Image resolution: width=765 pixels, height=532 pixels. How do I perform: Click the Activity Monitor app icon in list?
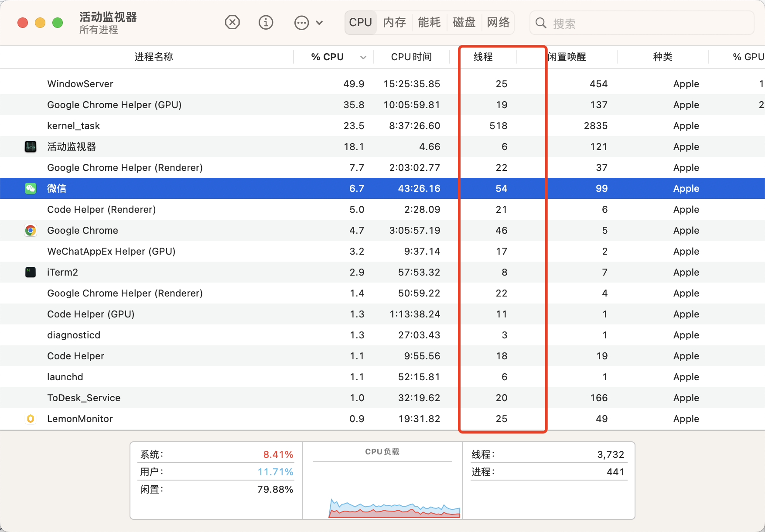pyautogui.click(x=31, y=147)
